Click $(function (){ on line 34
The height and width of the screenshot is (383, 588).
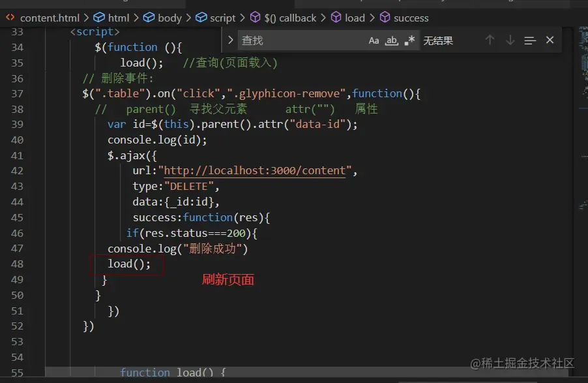pyautogui.click(x=138, y=48)
